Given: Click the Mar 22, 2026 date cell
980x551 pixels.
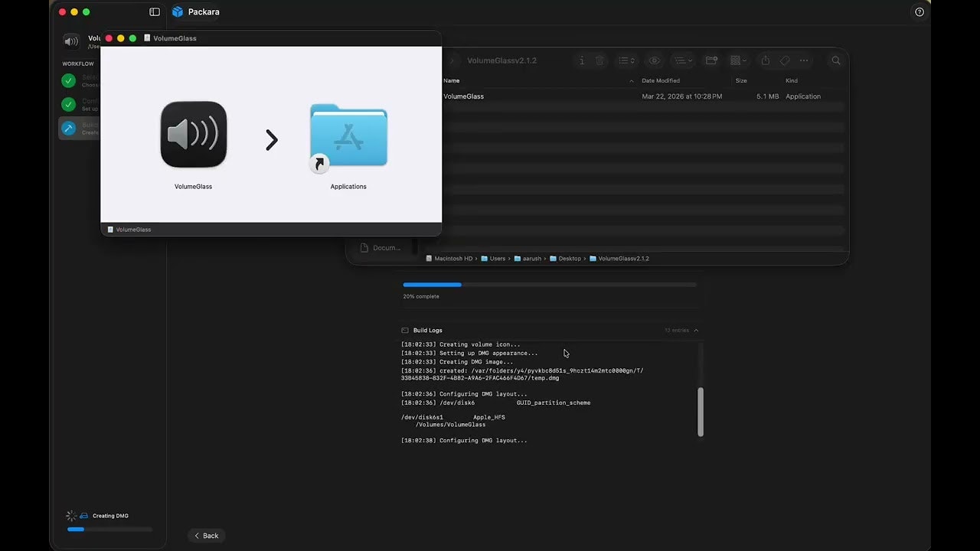Looking at the screenshot, I should tap(681, 96).
